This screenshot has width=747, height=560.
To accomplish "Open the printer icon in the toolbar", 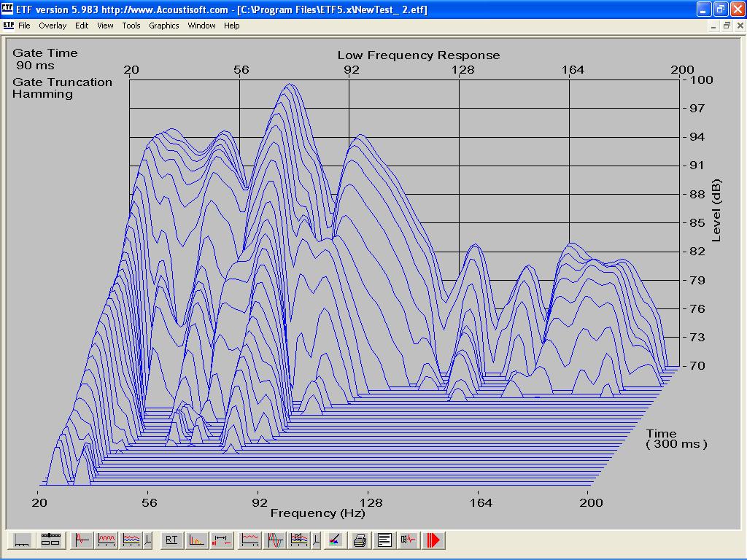I will click(360, 540).
